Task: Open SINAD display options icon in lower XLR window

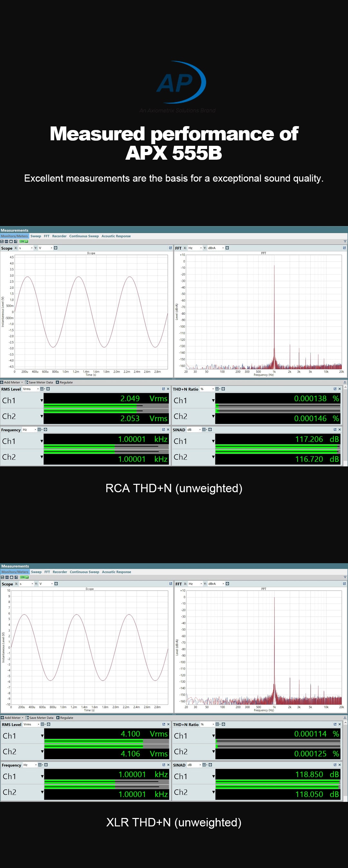Action: tap(205, 765)
